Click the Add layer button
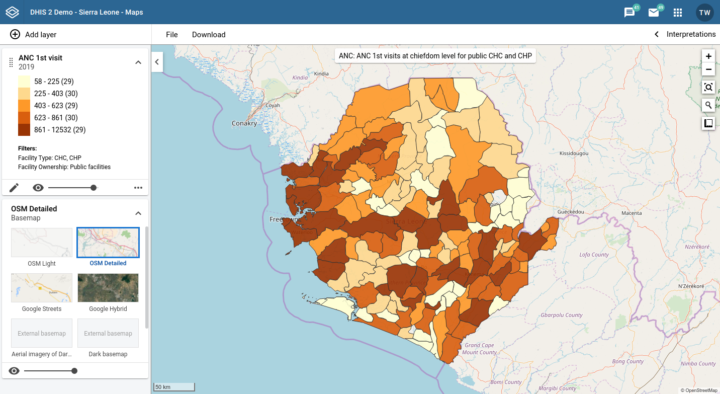Viewport: 720px width, 394px height. click(x=33, y=34)
